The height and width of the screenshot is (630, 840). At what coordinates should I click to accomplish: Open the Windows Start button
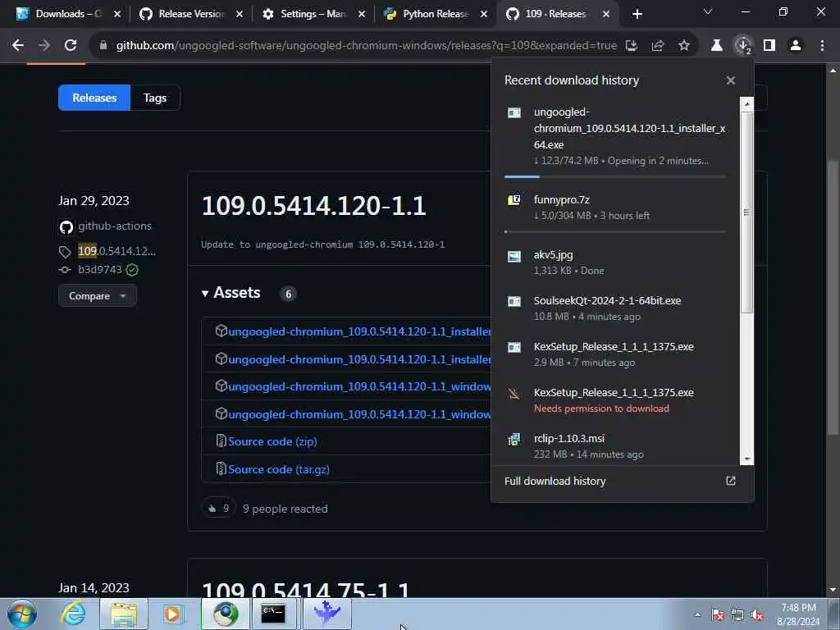[22, 614]
